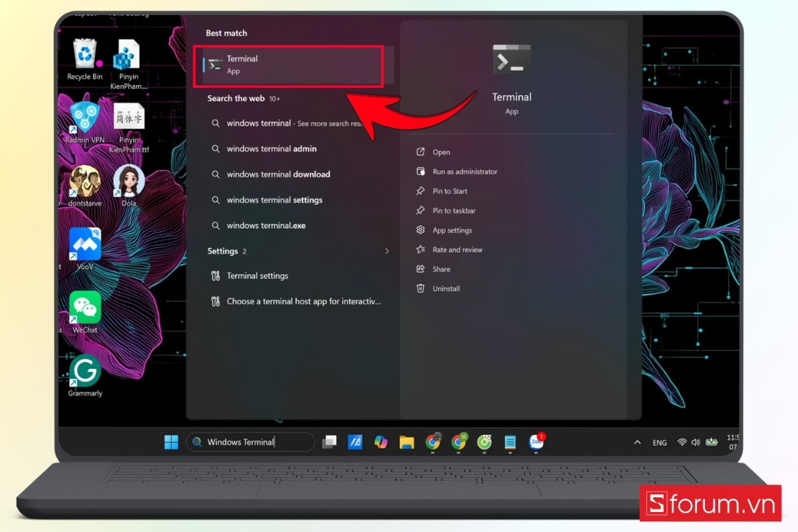Click the 'Best match' heading

click(226, 33)
